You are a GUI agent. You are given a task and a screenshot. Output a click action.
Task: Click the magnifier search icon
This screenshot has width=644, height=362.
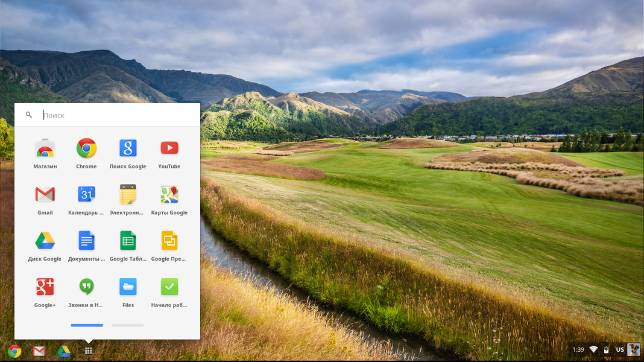tap(29, 115)
